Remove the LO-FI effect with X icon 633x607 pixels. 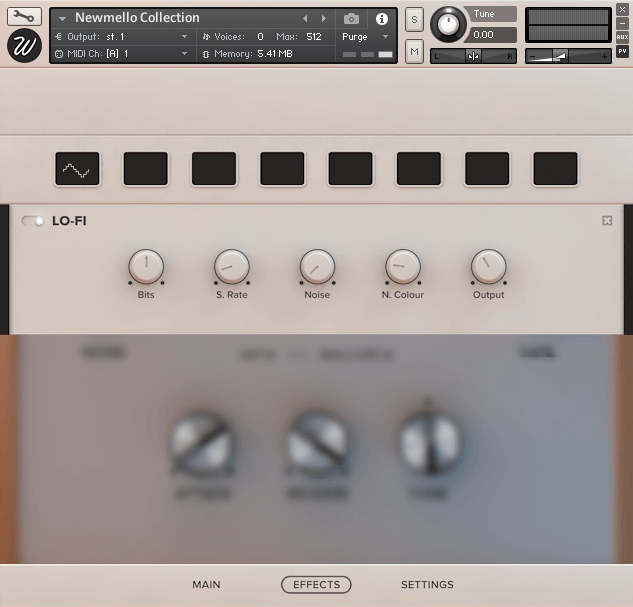607,220
